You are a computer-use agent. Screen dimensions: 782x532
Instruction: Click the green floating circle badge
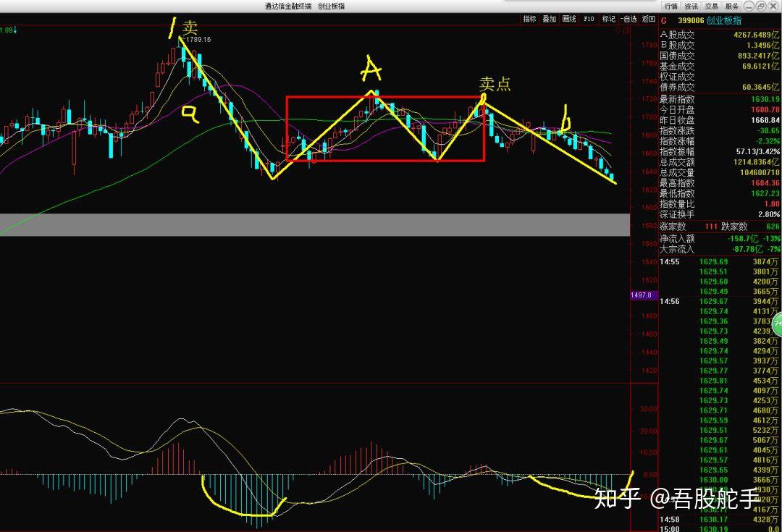click(x=778, y=324)
